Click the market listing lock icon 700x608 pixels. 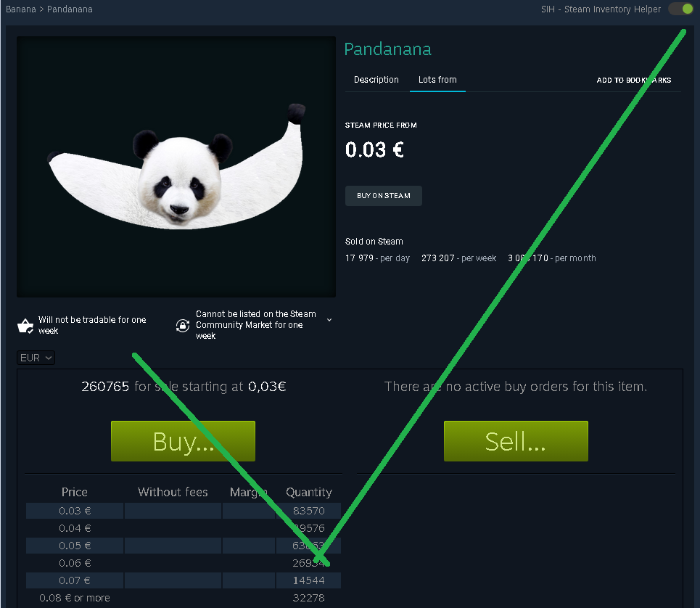pyautogui.click(x=183, y=326)
